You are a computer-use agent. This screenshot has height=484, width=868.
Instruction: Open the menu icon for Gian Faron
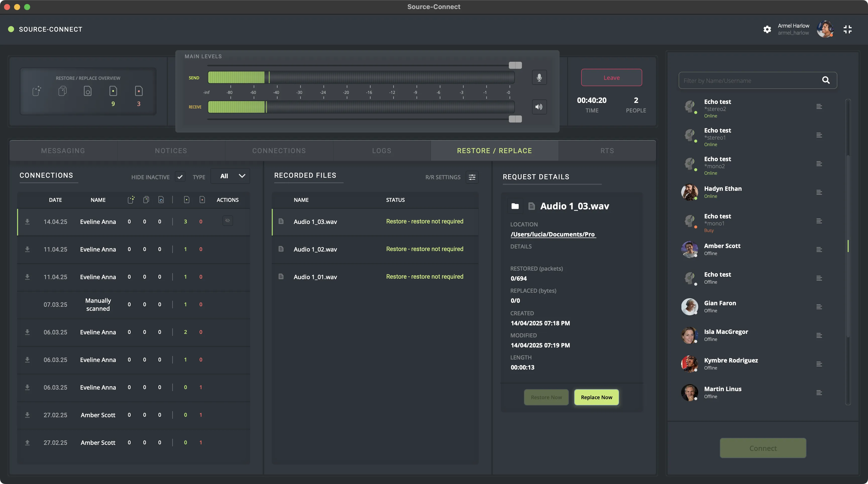tap(819, 307)
